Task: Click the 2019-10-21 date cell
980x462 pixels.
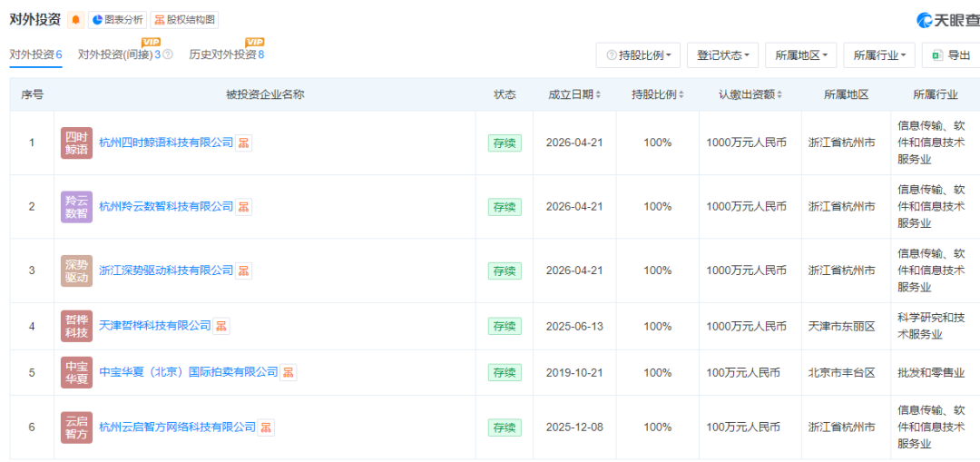Action: (574, 372)
